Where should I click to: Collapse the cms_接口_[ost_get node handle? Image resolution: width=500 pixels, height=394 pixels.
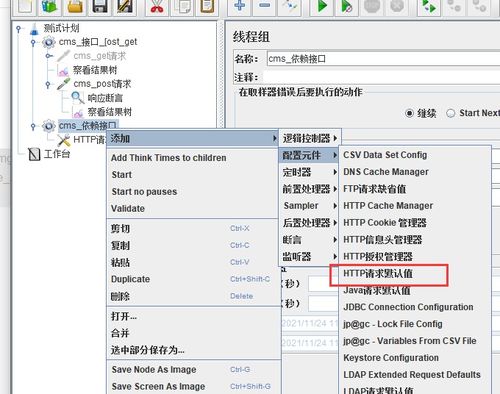point(33,43)
